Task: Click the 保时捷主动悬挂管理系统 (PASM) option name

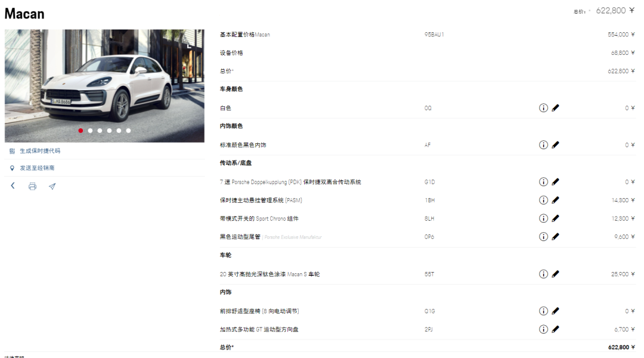Action: [x=261, y=200]
